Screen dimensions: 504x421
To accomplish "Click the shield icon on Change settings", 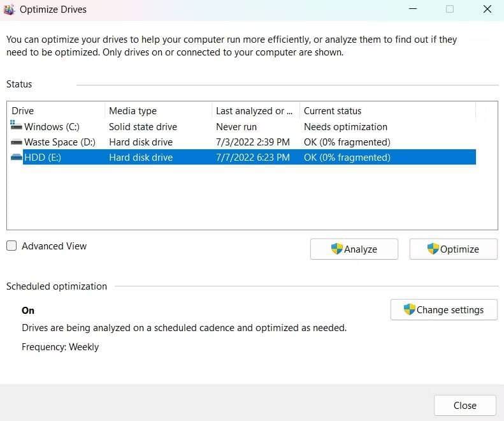I will pyautogui.click(x=410, y=309).
